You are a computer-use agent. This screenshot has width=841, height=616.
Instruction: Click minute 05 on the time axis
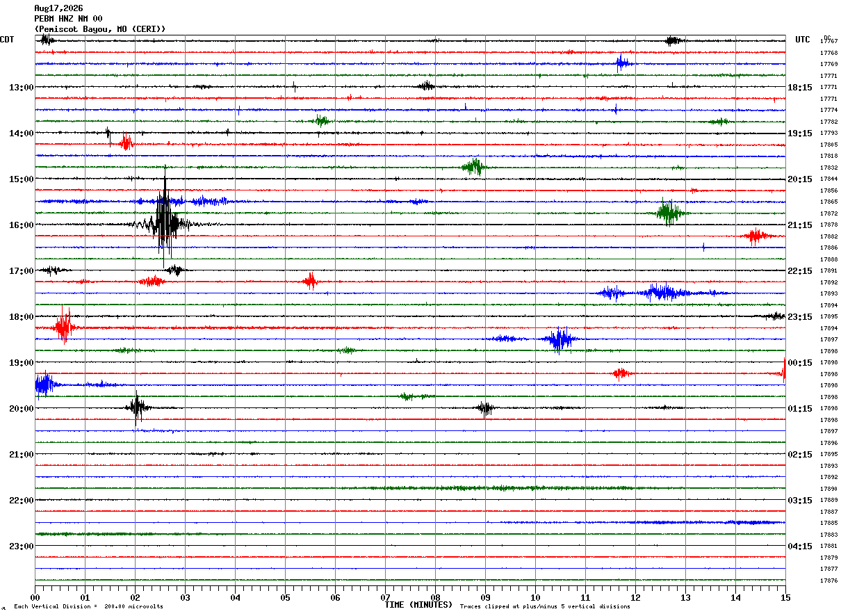285,597
